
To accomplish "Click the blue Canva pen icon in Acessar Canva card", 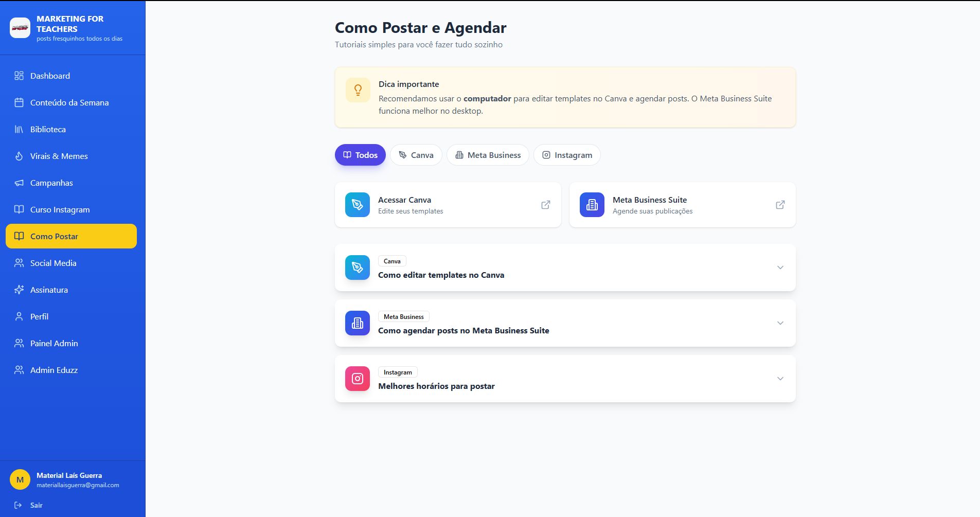I will [358, 205].
